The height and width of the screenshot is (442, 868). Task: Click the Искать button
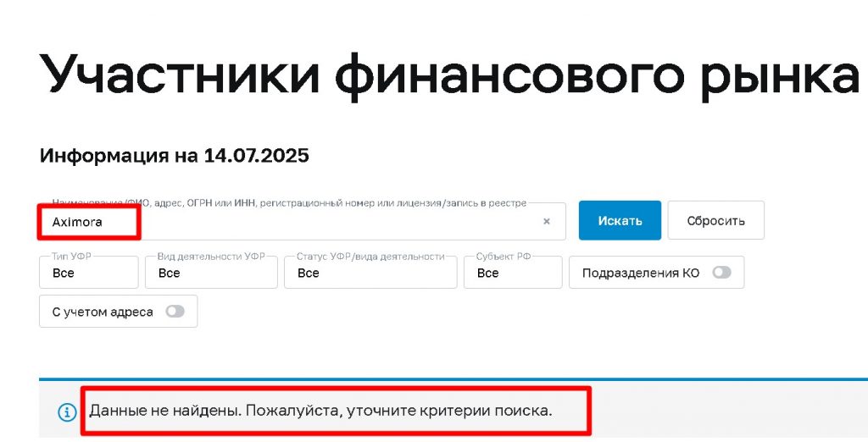click(620, 221)
